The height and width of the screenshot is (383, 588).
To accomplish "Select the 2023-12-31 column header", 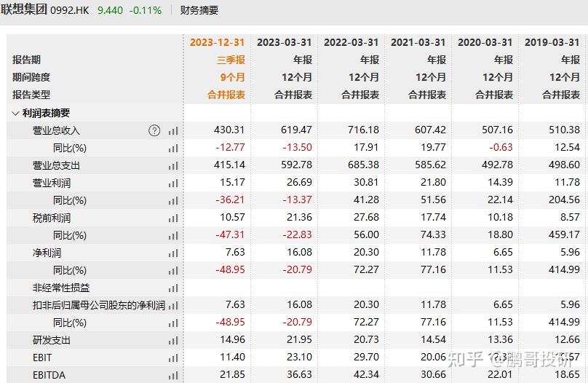I will coord(217,42).
